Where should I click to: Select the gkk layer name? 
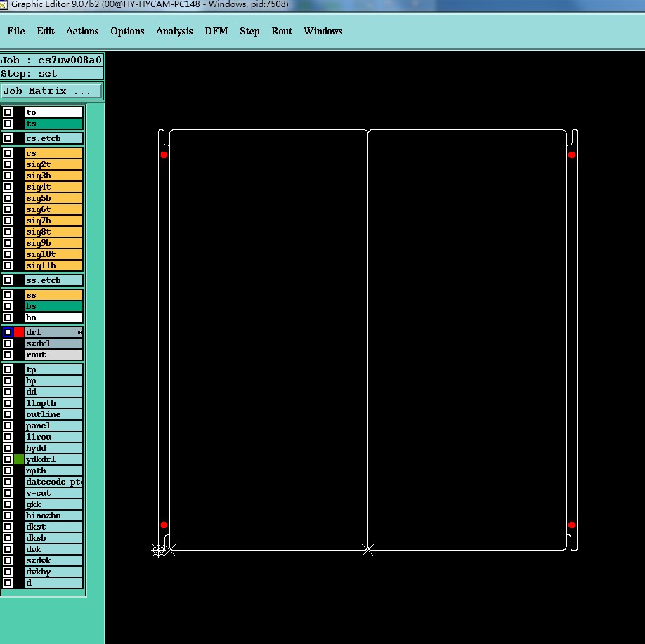(x=54, y=504)
